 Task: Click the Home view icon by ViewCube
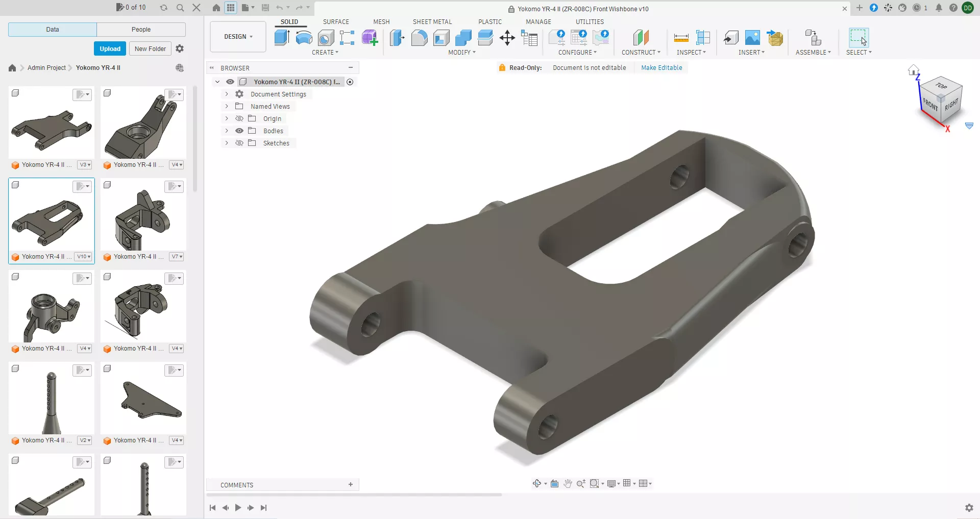click(913, 70)
